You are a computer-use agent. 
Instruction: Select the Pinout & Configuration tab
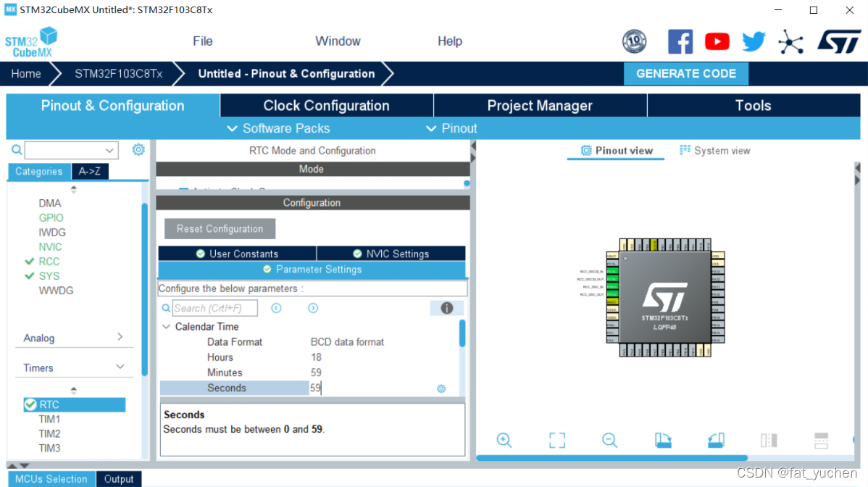113,106
